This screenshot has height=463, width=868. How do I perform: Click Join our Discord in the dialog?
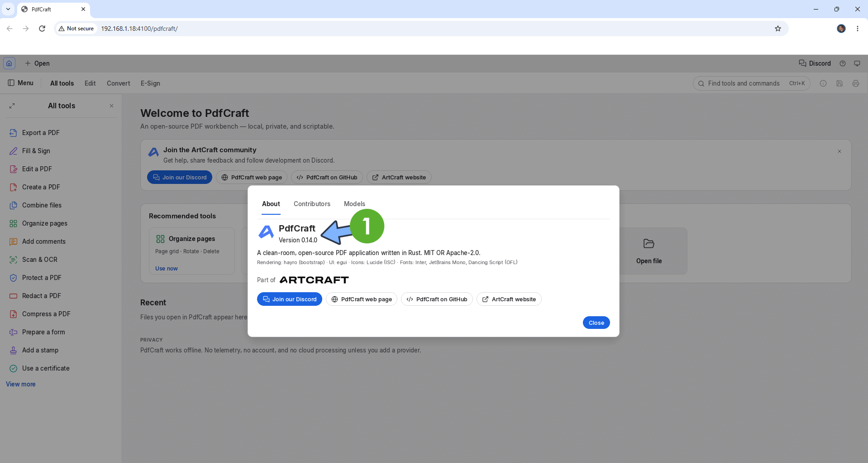pos(290,299)
